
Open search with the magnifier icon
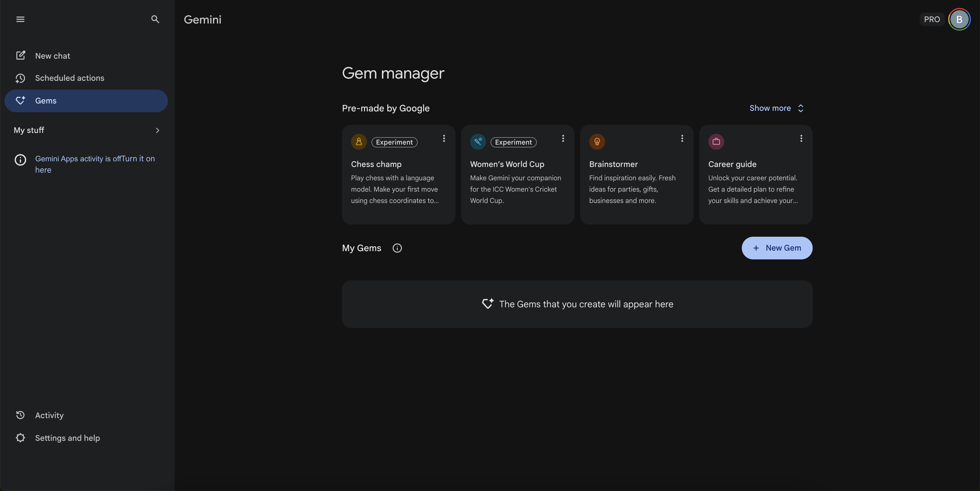click(155, 19)
